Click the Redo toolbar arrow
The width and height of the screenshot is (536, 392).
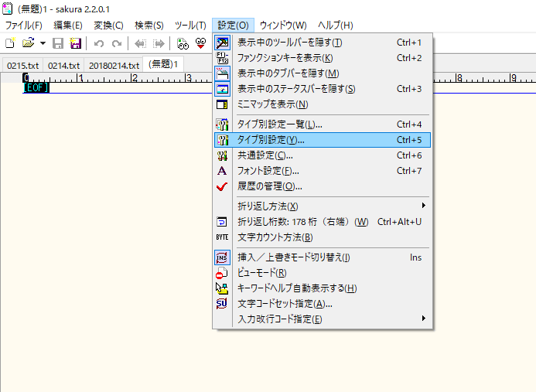[x=117, y=44]
